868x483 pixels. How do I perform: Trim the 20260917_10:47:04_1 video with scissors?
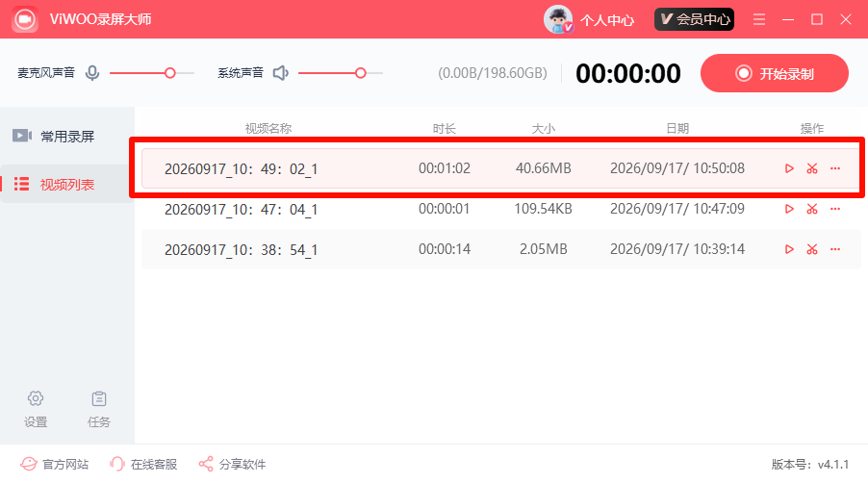click(x=812, y=209)
